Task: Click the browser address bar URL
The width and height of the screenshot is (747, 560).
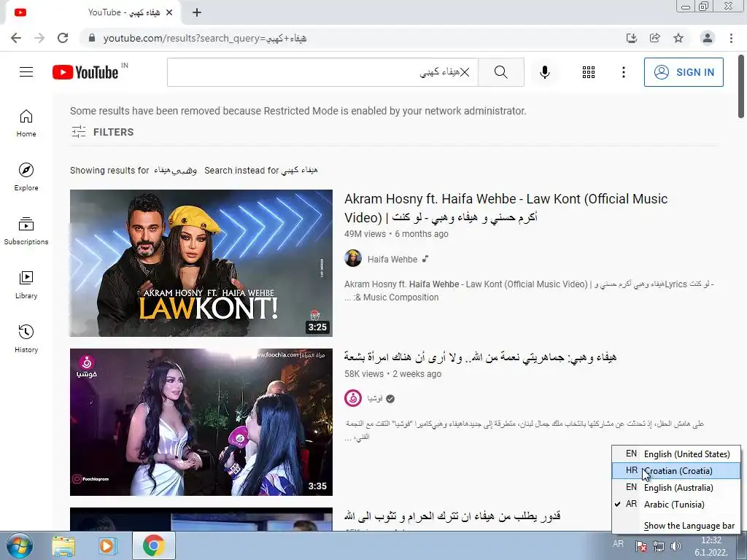Action: [205, 38]
